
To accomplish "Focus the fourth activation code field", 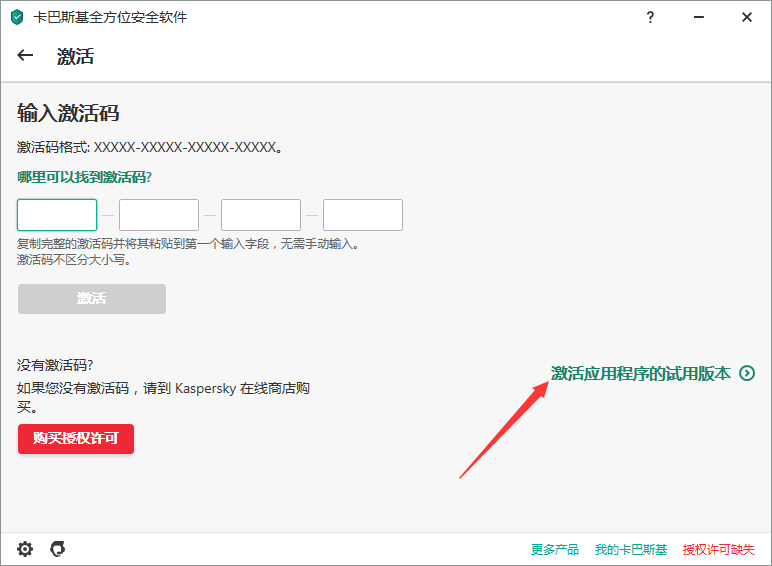I will [363, 215].
